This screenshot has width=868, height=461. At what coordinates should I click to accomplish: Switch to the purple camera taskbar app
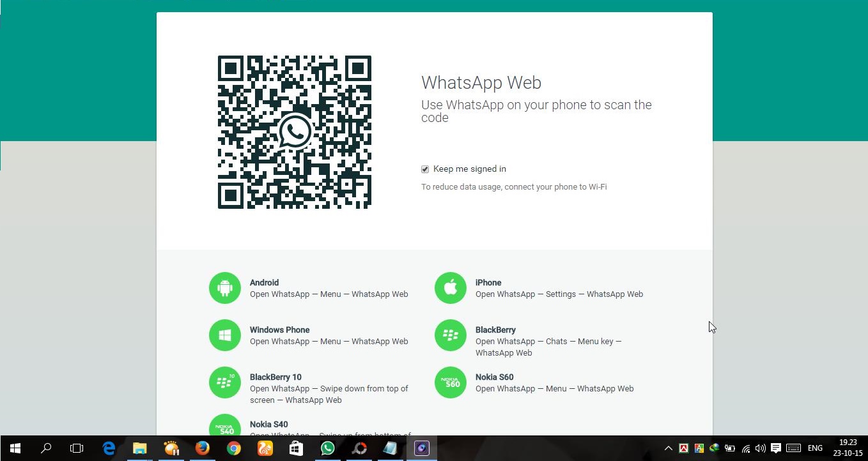point(421,448)
